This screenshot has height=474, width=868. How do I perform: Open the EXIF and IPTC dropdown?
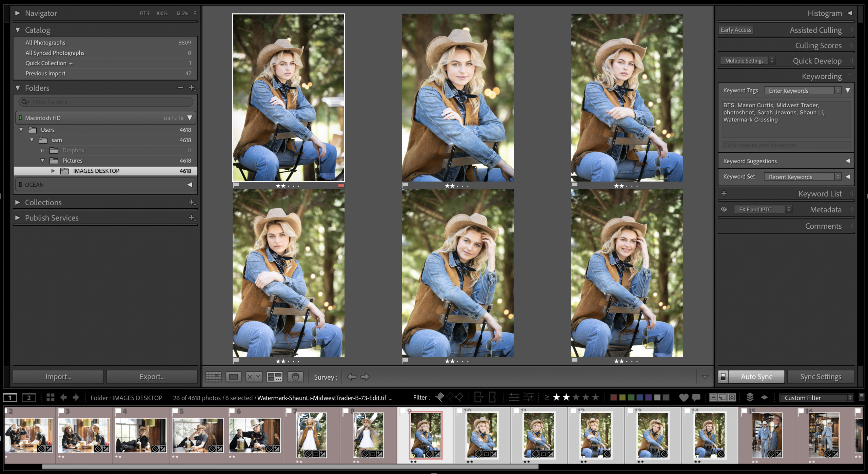[x=762, y=209]
